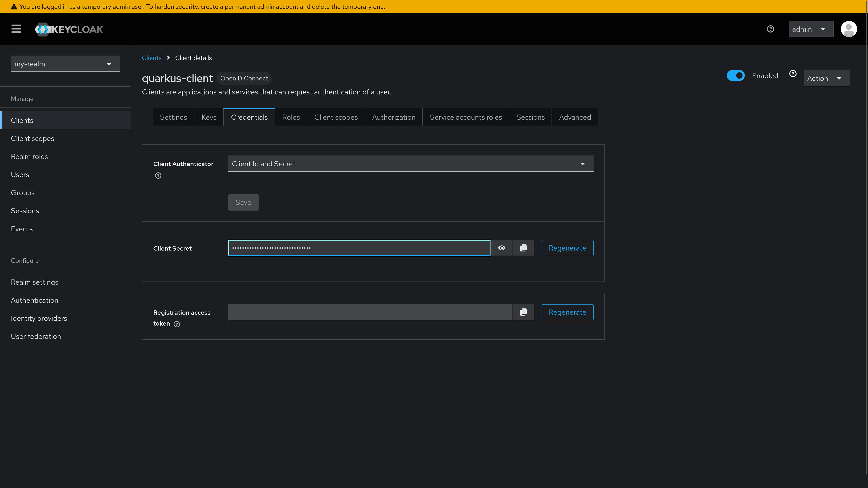The image size is (868, 488).
Task: Click the user avatar icon
Action: click(849, 29)
